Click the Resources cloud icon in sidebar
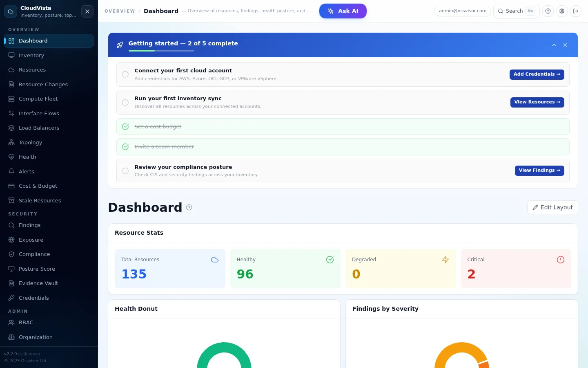Screen dimensions: 588x368 (x=11, y=70)
